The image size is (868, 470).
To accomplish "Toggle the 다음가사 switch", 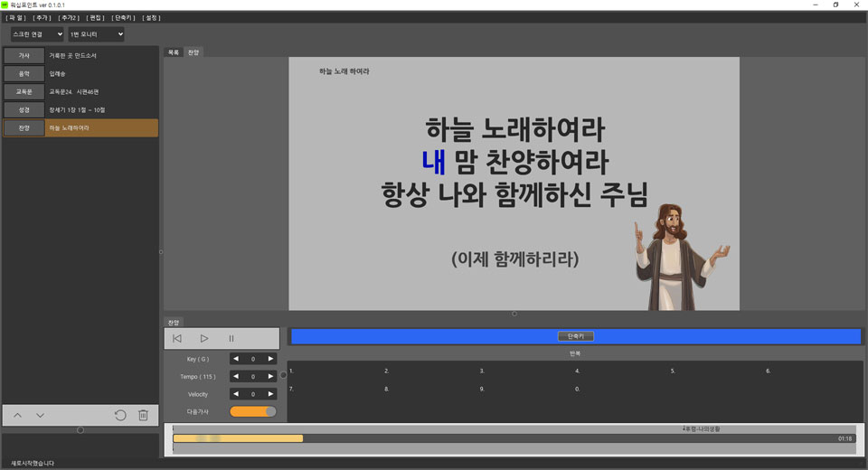I will (253, 411).
